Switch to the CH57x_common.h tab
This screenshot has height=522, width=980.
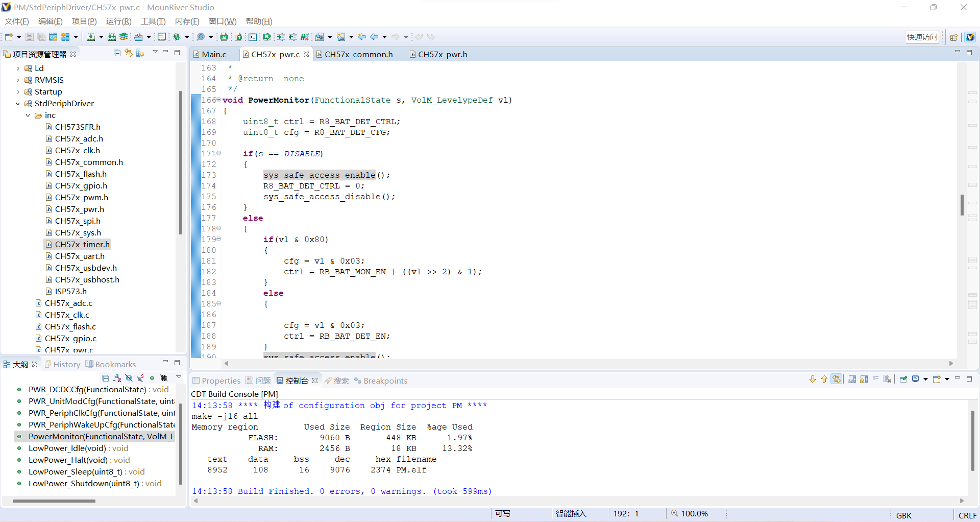[x=354, y=54]
